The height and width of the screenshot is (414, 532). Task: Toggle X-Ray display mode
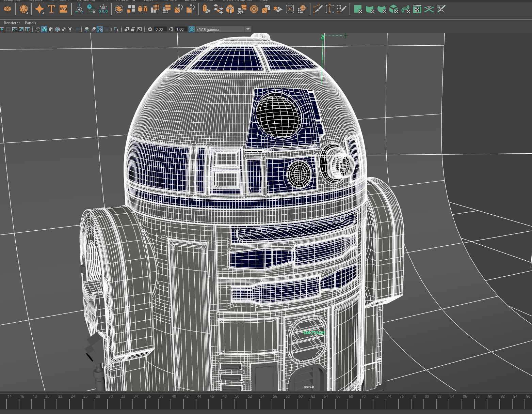(x=127, y=29)
